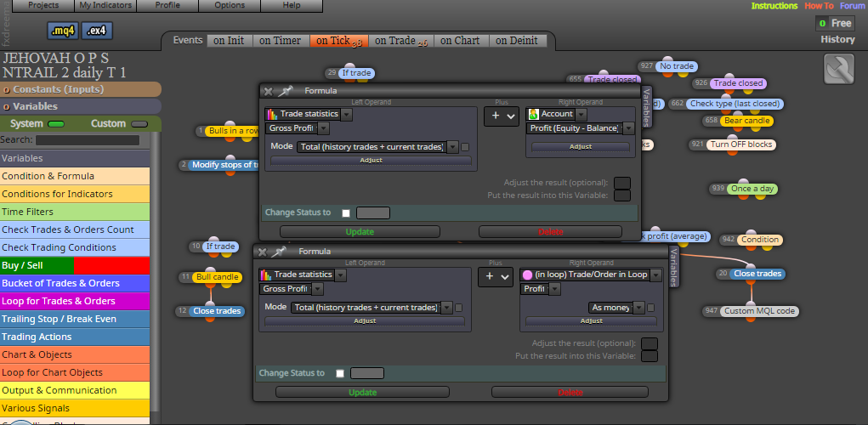Check Change Status to in lower Formula
Image resolution: width=868 pixels, height=425 pixels.
[340, 373]
